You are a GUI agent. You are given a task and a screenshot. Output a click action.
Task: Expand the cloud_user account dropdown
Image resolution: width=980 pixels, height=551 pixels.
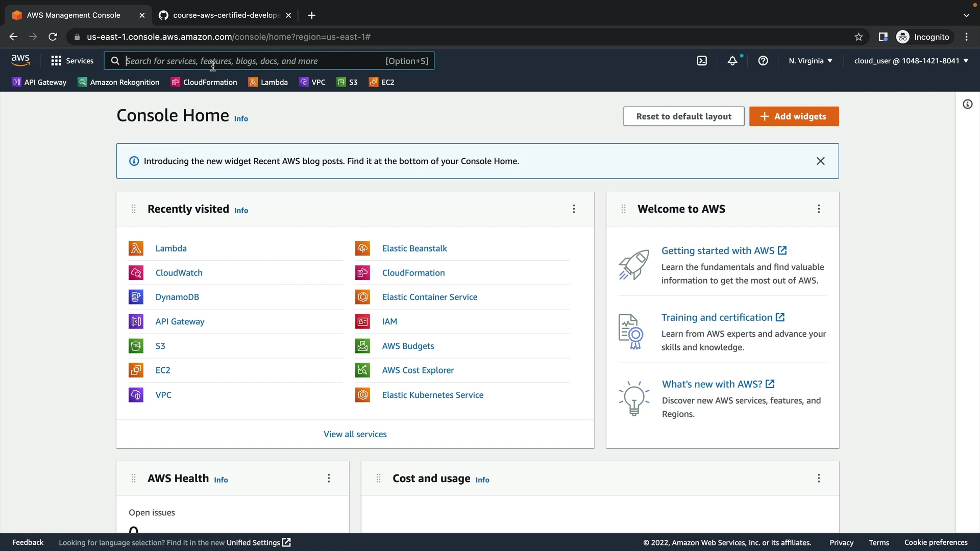click(911, 61)
